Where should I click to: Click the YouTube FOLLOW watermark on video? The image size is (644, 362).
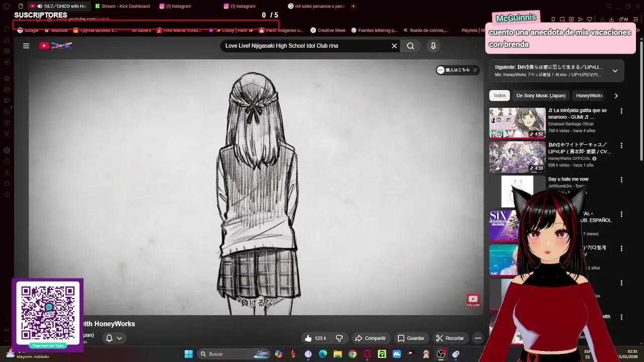pyautogui.click(x=473, y=301)
